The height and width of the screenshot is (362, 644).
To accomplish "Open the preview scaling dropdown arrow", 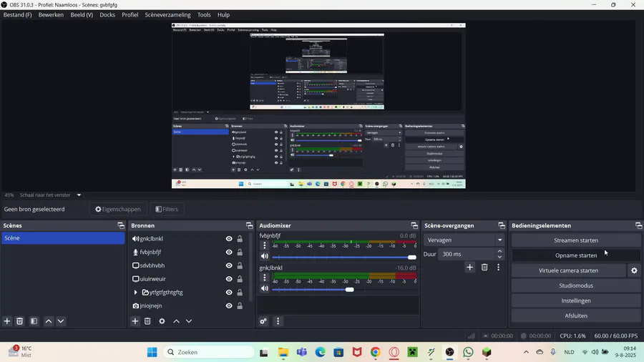I will point(79,195).
